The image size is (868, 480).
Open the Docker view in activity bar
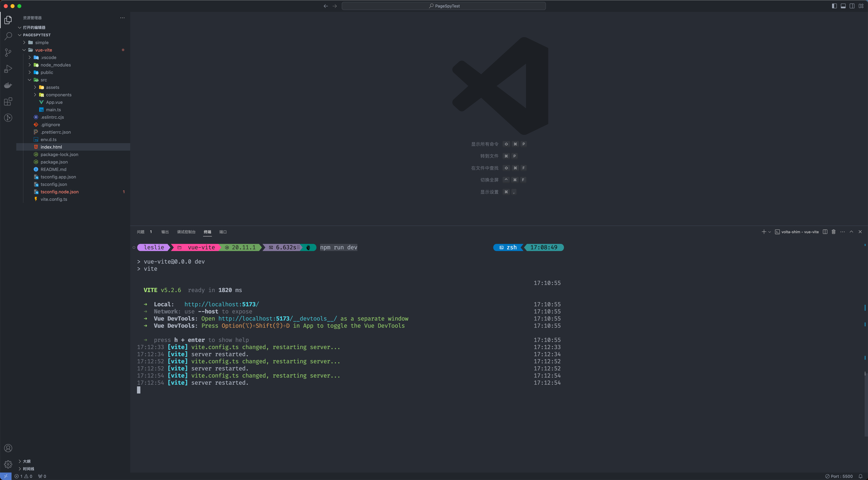[8, 85]
